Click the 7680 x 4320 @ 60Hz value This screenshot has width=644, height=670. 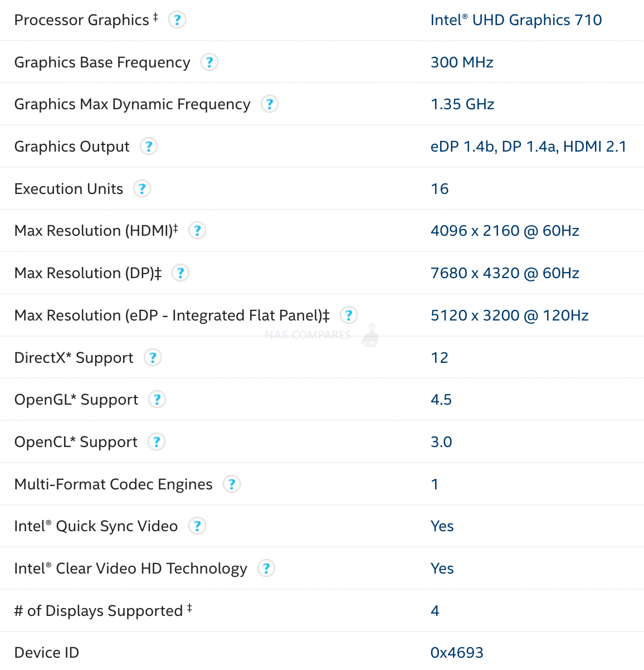pos(505,273)
